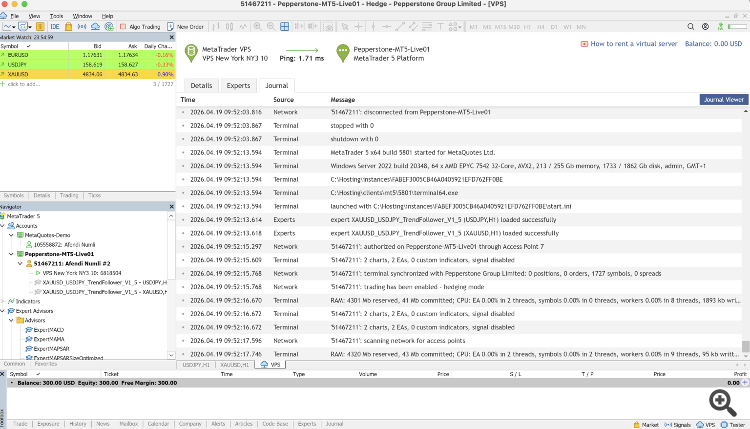The image size is (750, 429).
Task: Select the XAUUSD row in Market Watch
Action: click(88, 74)
